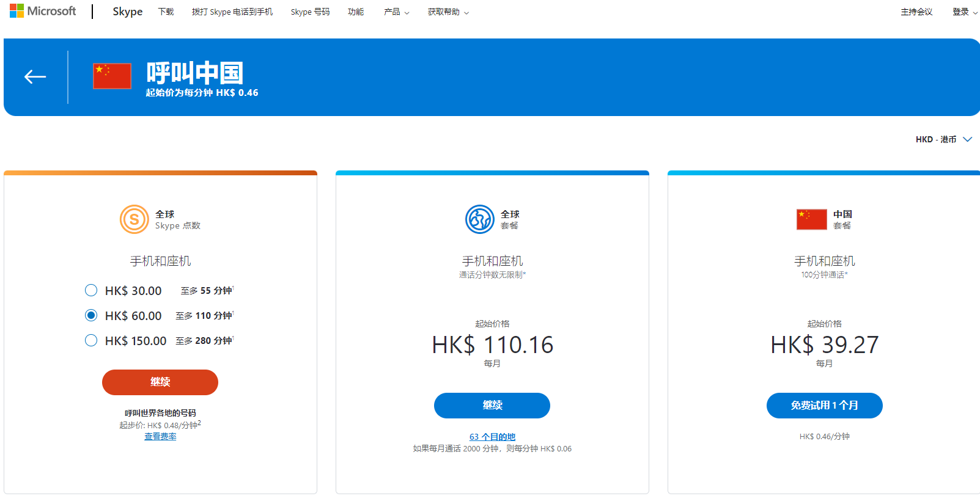Select the HK$ 150.00 credit option

[91, 340]
